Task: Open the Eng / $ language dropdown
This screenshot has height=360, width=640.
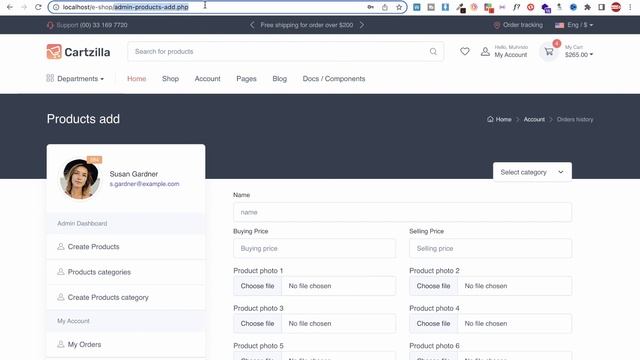Action: [x=574, y=25]
